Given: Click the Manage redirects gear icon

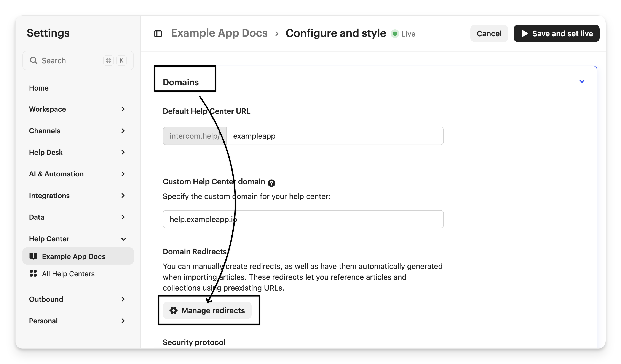Looking at the screenshot, I should (174, 310).
